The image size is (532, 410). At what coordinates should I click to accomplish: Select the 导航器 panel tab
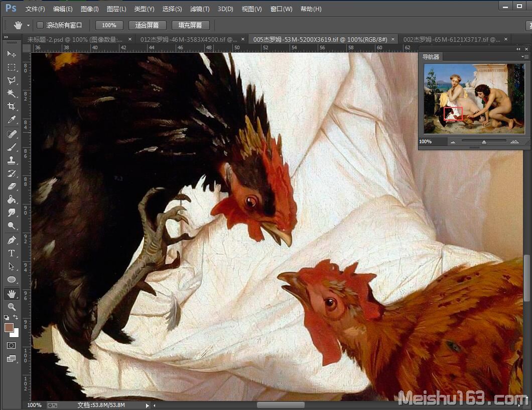coord(431,57)
